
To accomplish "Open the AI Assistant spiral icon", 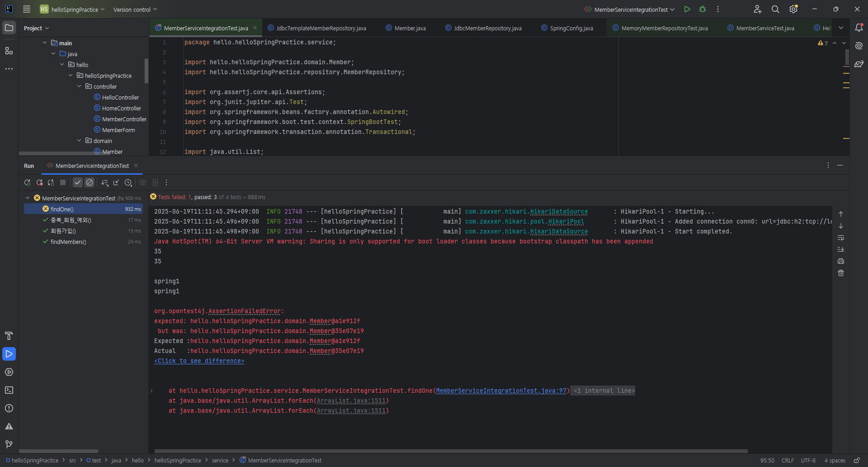I will coord(859,46).
